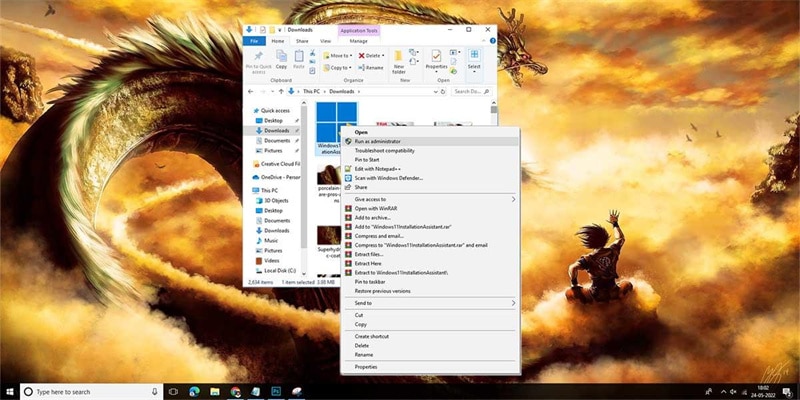Expand the Give access to submenu
This screenshot has width=800, height=400.
(x=431, y=199)
